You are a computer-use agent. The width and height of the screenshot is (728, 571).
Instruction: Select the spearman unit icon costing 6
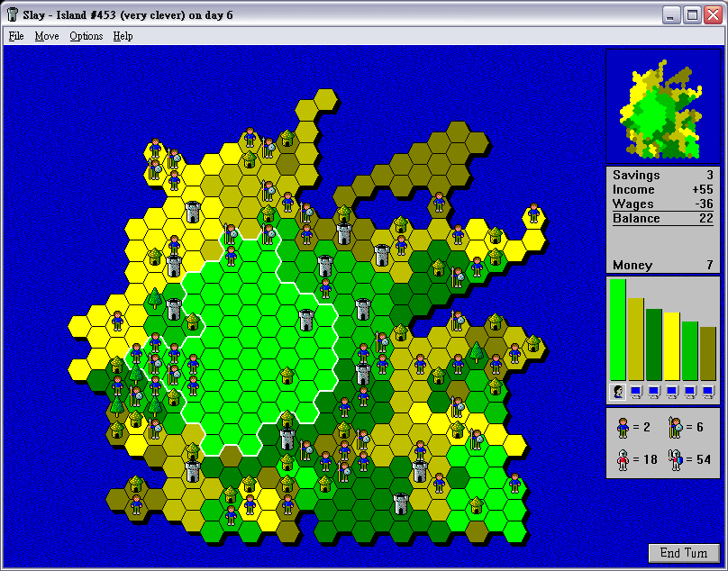tap(676, 428)
